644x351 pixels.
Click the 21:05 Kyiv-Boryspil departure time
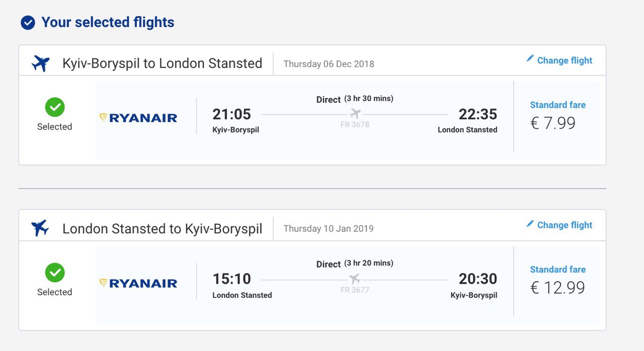point(232,114)
